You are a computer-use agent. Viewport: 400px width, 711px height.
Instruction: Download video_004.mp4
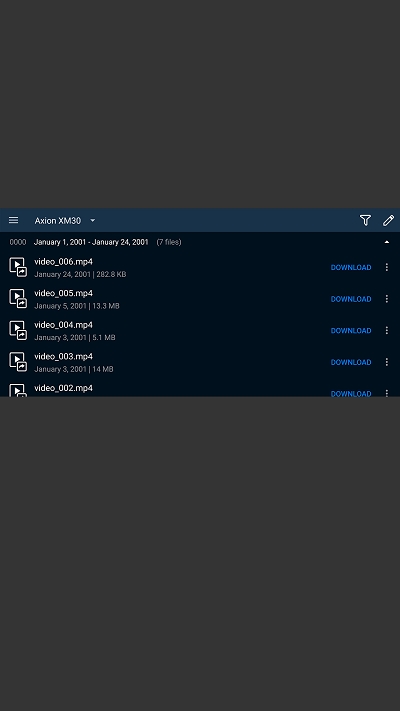351,331
